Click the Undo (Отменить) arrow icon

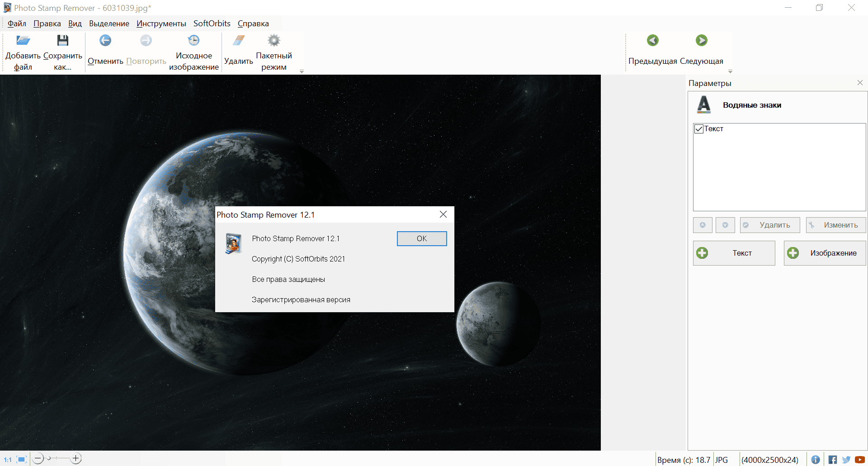[105, 41]
